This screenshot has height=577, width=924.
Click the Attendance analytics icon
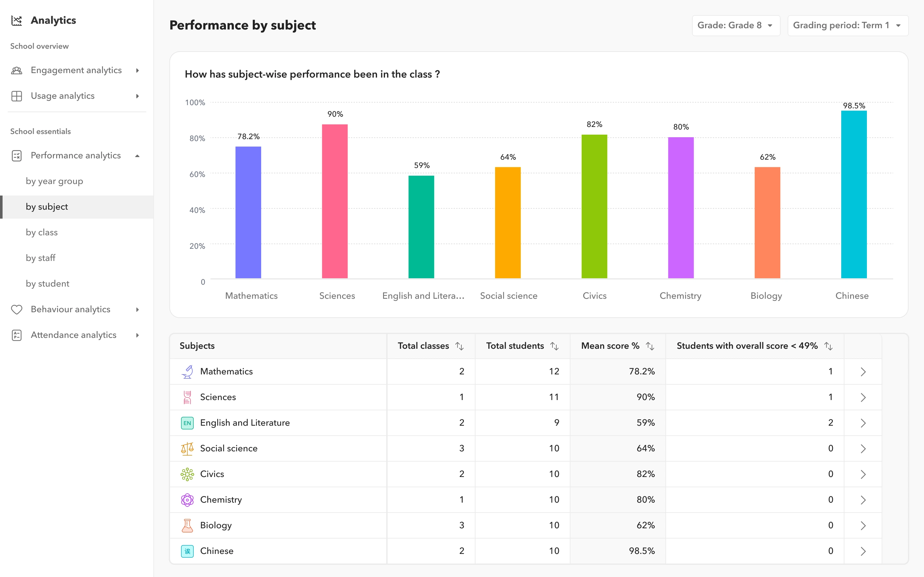pyautogui.click(x=17, y=335)
